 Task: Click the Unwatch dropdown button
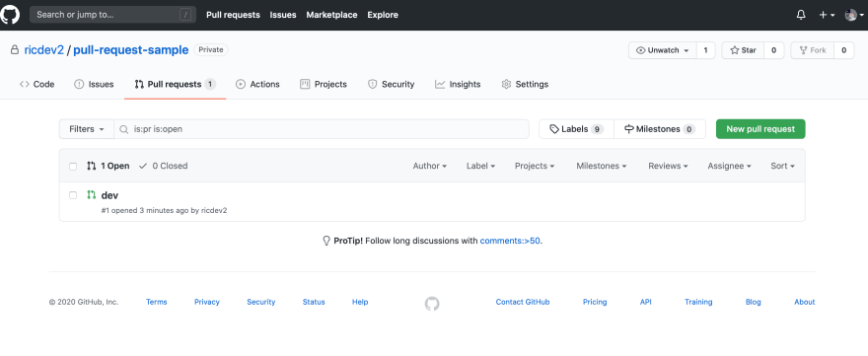pos(663,50)
